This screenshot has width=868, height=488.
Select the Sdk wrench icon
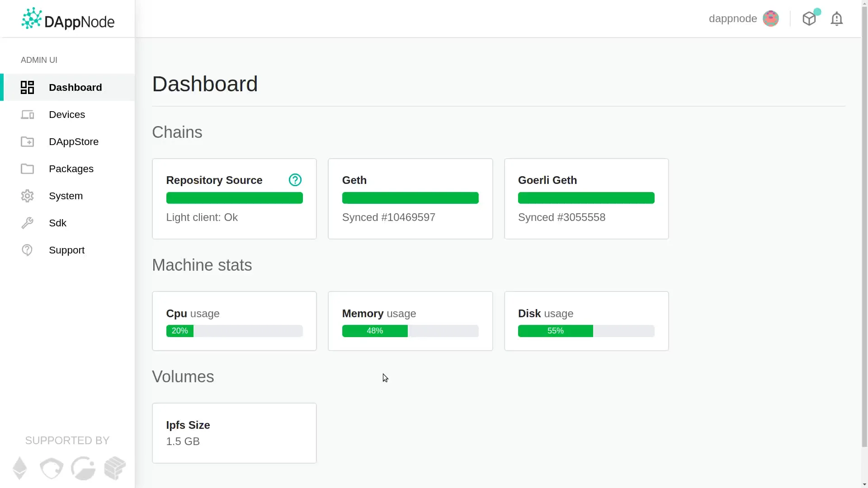point(27,223)
